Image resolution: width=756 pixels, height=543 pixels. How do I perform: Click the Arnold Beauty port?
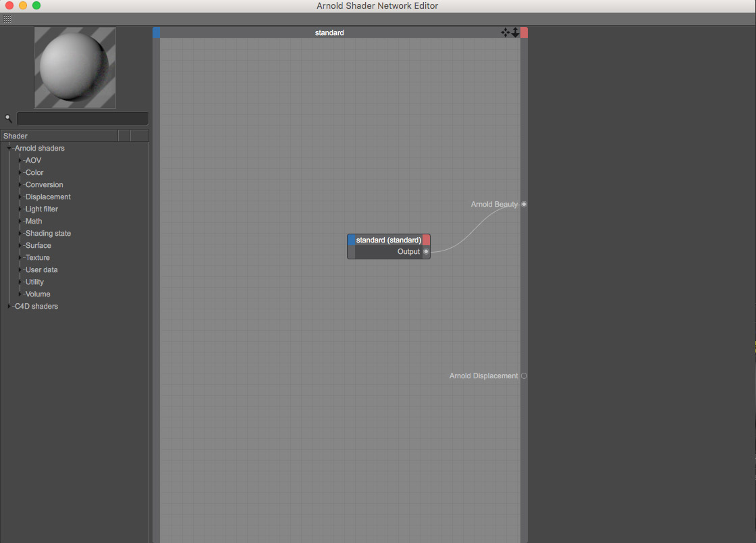point(524,204)
